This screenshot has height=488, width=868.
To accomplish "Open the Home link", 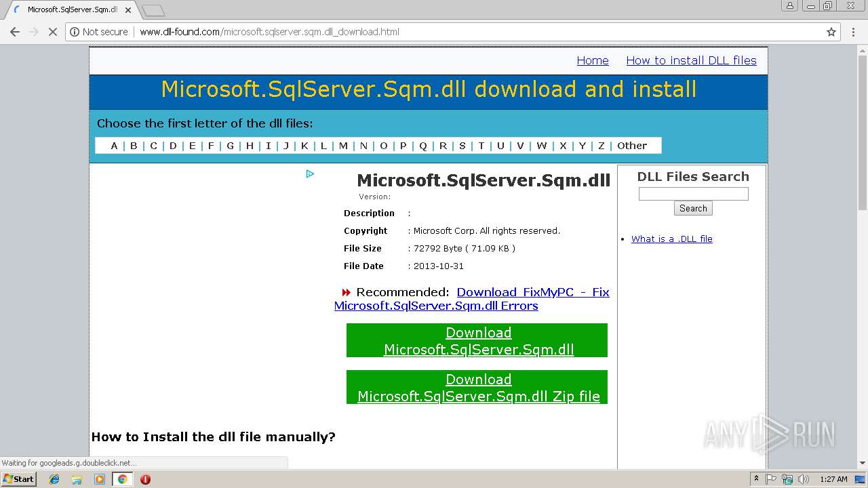I will [x=593, y=60].
